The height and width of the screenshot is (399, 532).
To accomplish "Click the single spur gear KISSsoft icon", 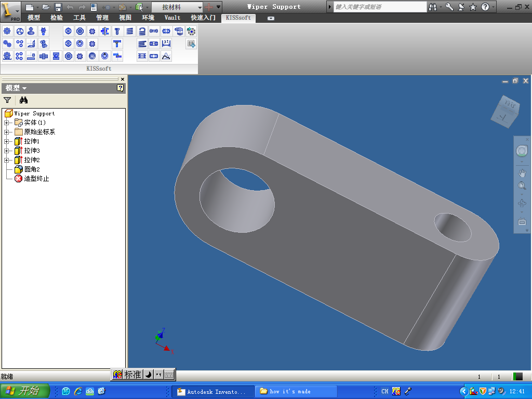I will tap(7, 31).
